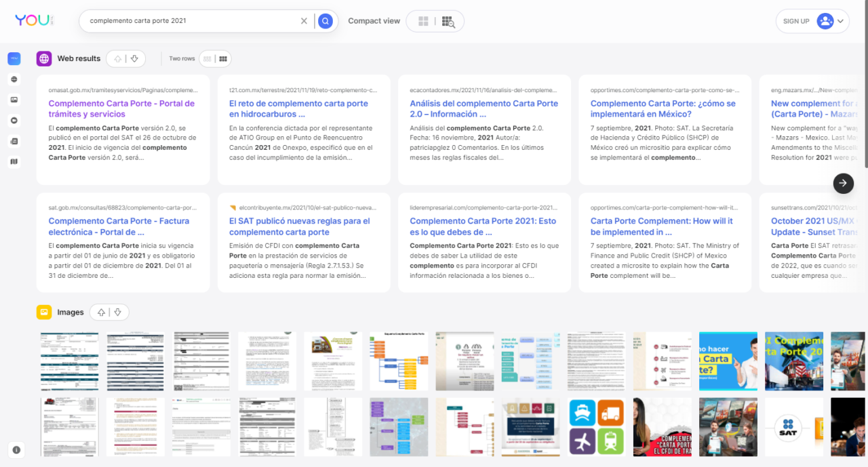This screenshot has height=467, width=868.
Task: Move the Images section down with the arrow
Action: pyautogui.click(x=117, y=312)
